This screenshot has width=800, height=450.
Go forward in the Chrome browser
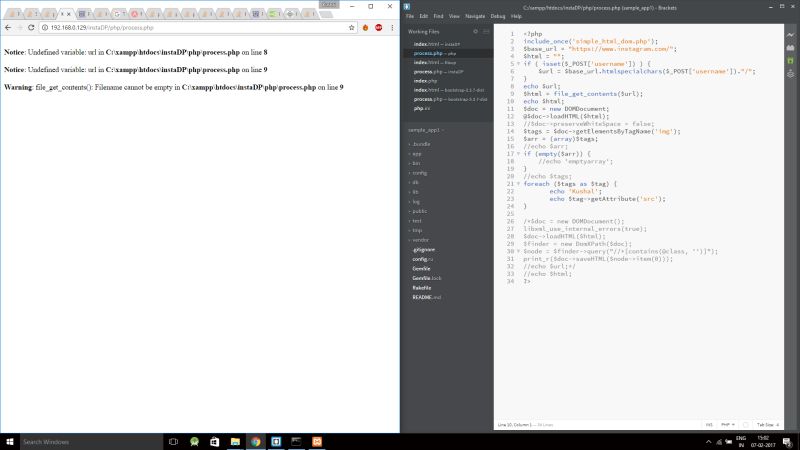pos(19,28)
